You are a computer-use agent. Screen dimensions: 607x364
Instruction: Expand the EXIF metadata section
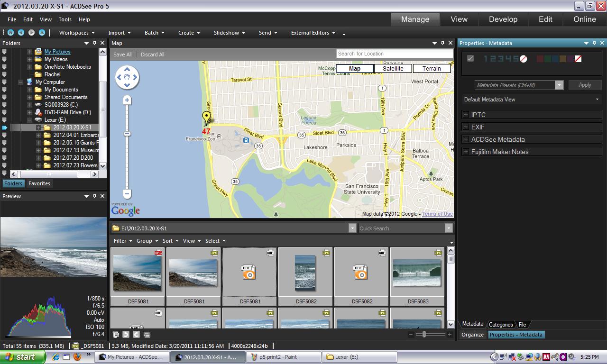pyautogui.click(x=466, y=127)
